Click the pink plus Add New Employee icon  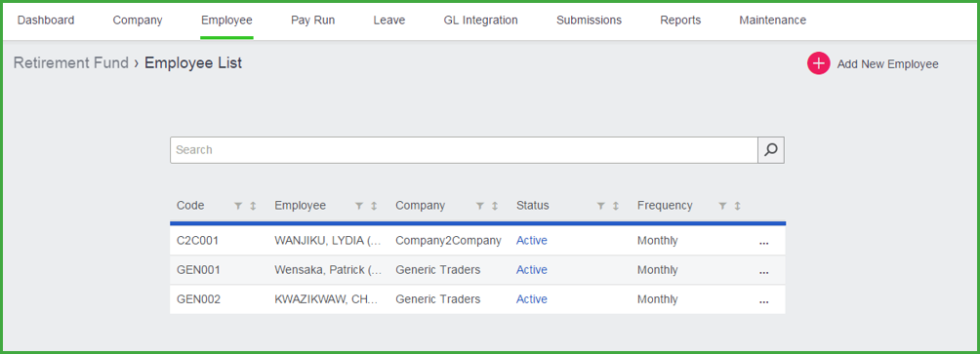click(x=818, y=63)
